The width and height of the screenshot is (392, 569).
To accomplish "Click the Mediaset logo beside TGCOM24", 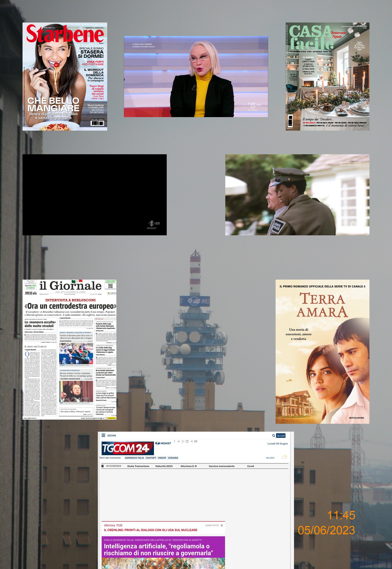I will coord(163,443).
